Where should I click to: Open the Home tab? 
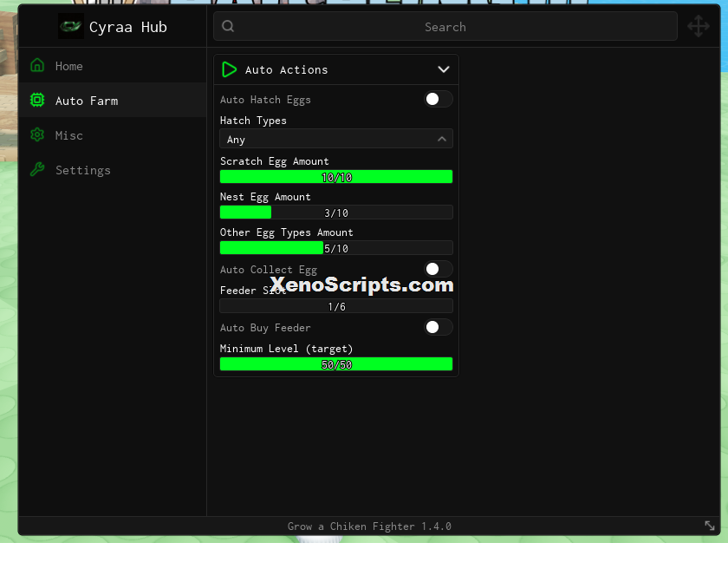pyautogui.click(x=112, y=66)
